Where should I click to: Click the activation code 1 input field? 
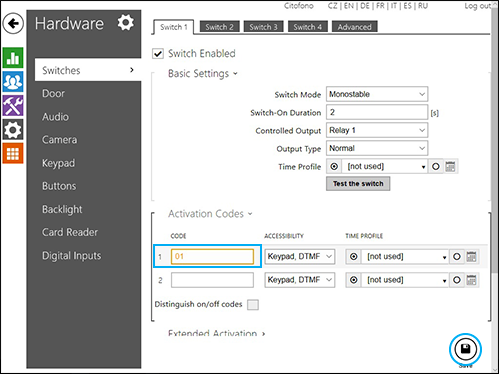pyautogui.click(x=212, y=257)
